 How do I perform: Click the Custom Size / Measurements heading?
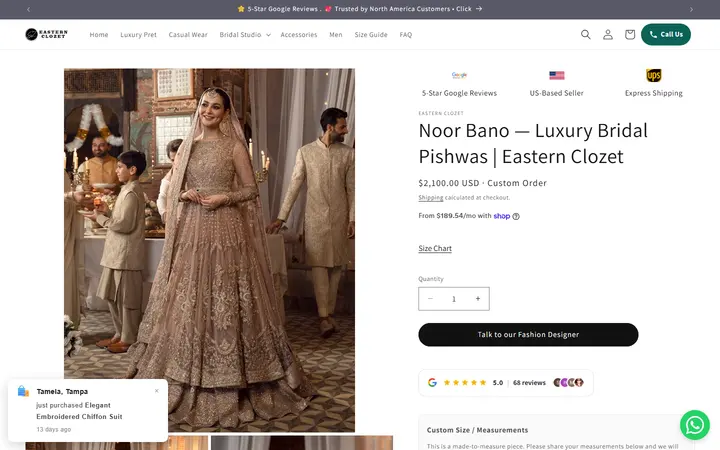(x=477, y=430)
